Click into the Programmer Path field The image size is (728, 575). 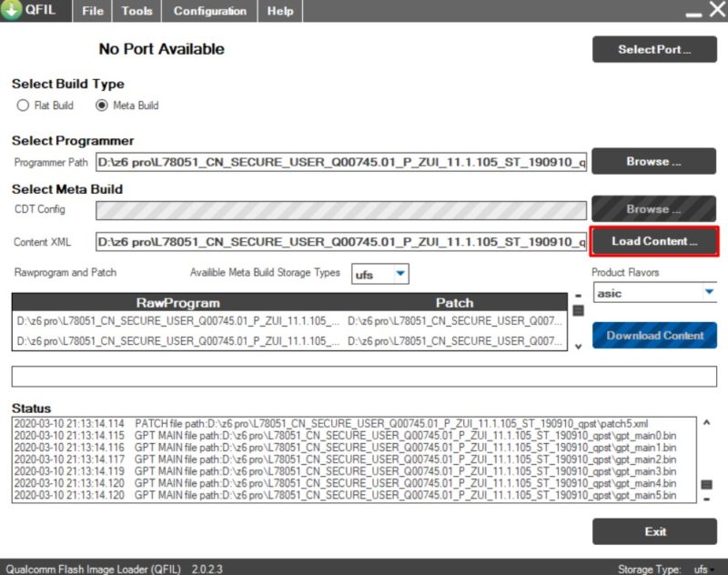(341, 162)
